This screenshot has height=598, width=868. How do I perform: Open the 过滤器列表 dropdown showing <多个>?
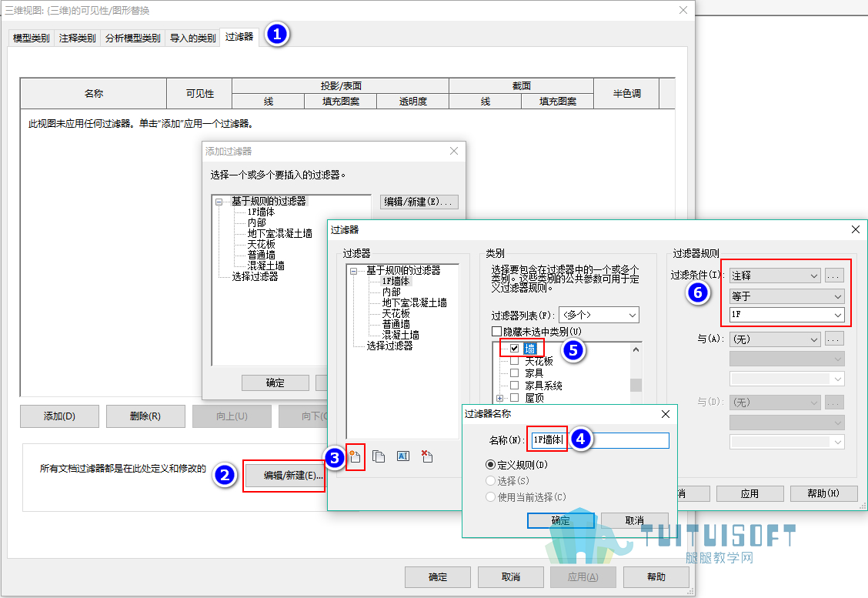tap(599, 315)
